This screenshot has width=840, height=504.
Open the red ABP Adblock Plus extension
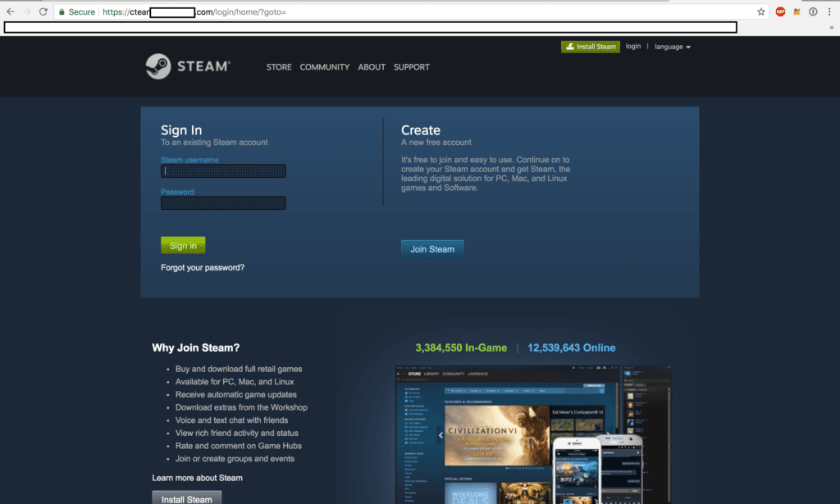coord(780,12)
